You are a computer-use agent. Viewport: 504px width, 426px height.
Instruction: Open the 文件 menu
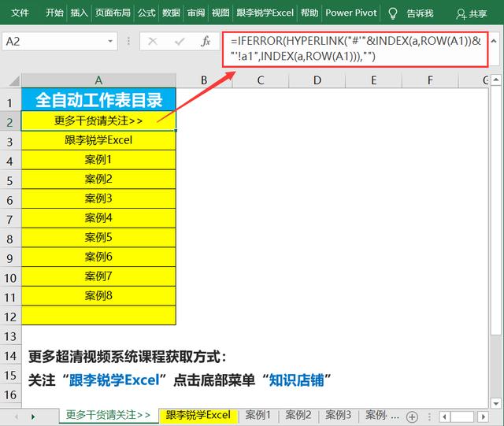click(20, 13)
